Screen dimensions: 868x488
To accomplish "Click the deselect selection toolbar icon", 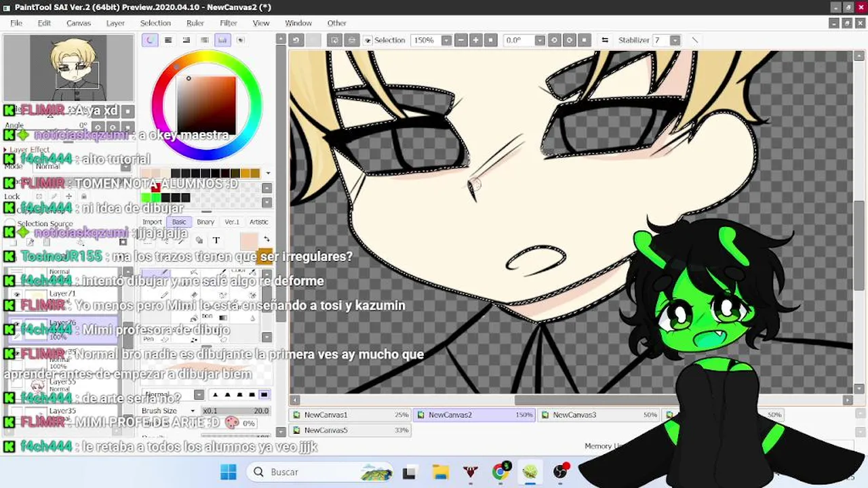I will (335, 40).
